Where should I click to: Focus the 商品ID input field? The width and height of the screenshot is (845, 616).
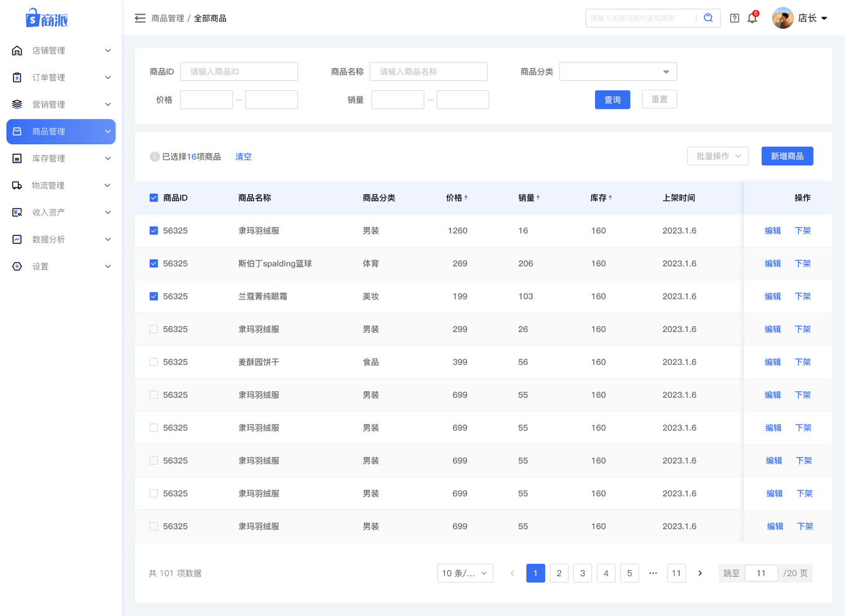[239, 72]
